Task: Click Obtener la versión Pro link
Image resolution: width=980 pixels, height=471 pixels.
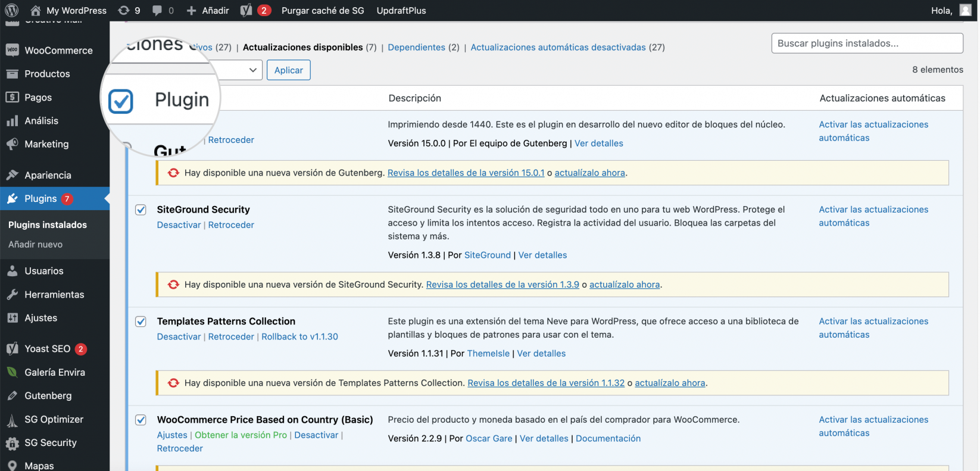Action: [x=241, y=435]
